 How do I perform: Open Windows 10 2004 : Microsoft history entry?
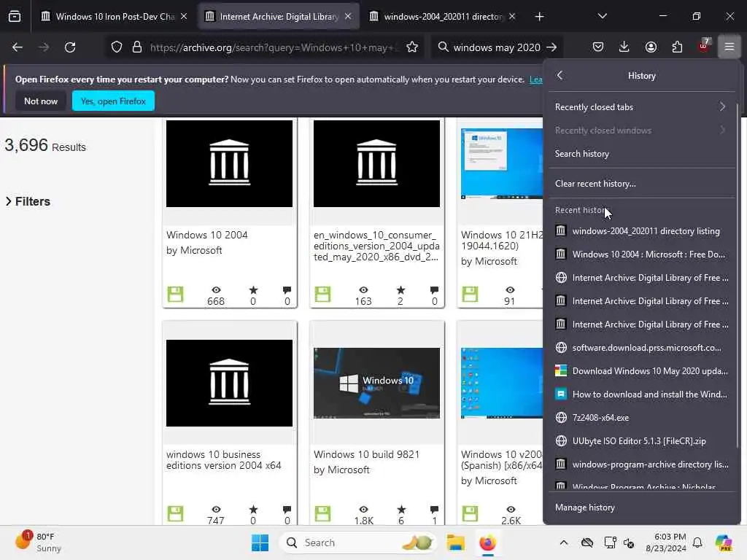pyautogui.click(x=640, y=254)
